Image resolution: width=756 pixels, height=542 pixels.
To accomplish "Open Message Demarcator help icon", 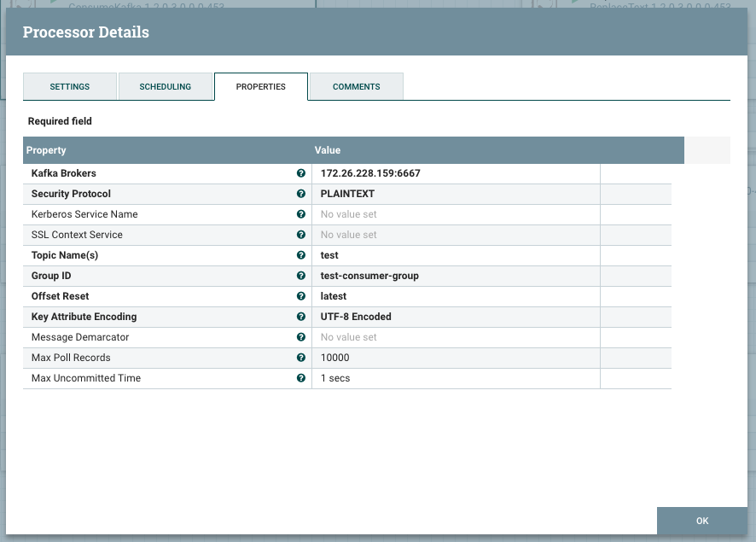I will click(301, 337).
